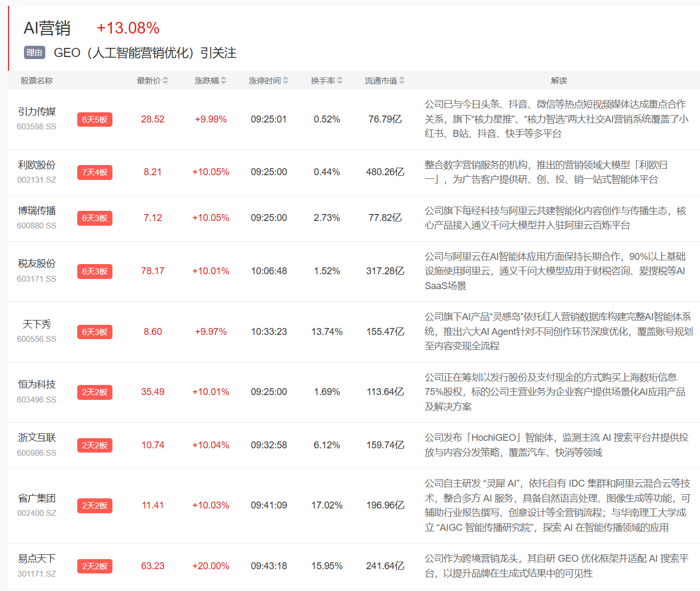Click the 涨停时间 sort arrows
The image size is (700, 591).
coord(286,80)
